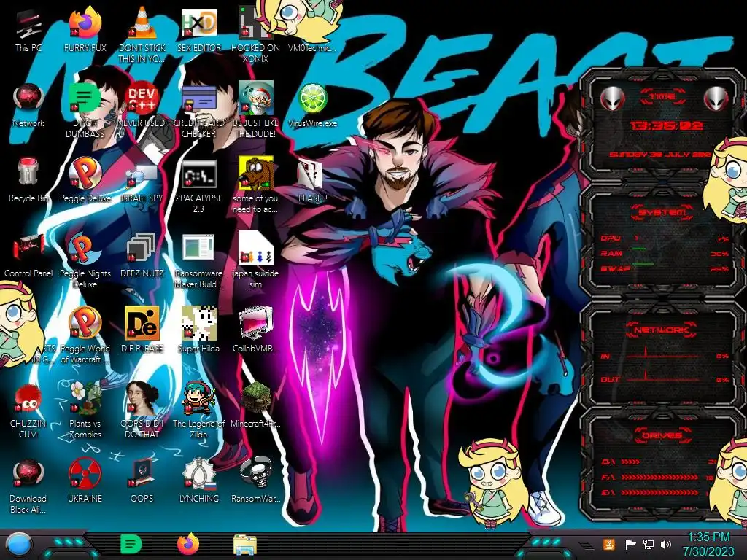747x560 pixels.
Task: Open Control Panel desktop icon
Action: tap(28, 256)
